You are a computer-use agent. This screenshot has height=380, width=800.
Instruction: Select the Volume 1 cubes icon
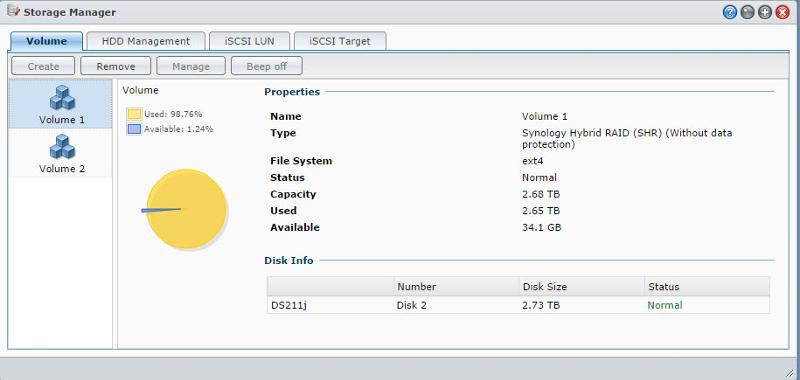click(62, 97)
